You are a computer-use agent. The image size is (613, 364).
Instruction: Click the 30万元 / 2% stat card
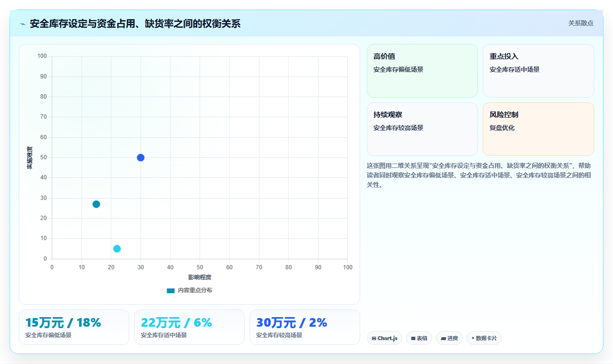pyautogui.click(x=305, y=327)
